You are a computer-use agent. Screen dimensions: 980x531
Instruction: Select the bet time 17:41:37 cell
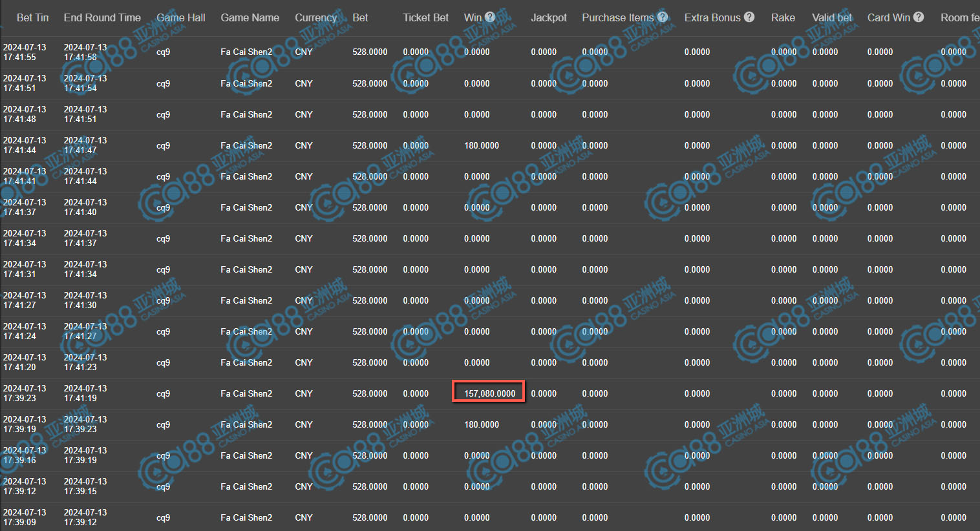pos(25,207)
